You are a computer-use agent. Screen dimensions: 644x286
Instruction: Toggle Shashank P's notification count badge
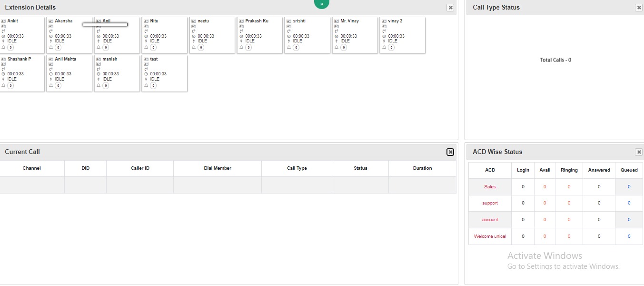[10, 85]
